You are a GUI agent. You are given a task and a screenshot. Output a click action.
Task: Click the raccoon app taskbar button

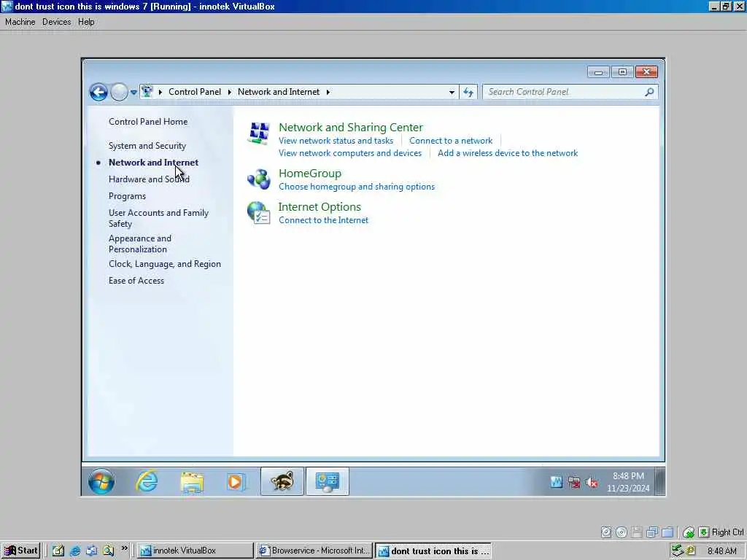(x=282, y=481)
